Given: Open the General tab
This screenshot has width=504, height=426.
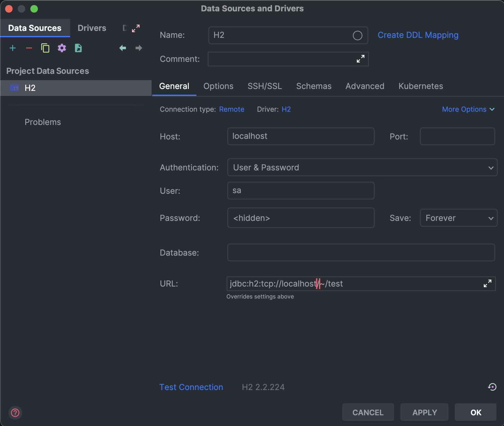Looking at the screenshot, I should [174, 86].
